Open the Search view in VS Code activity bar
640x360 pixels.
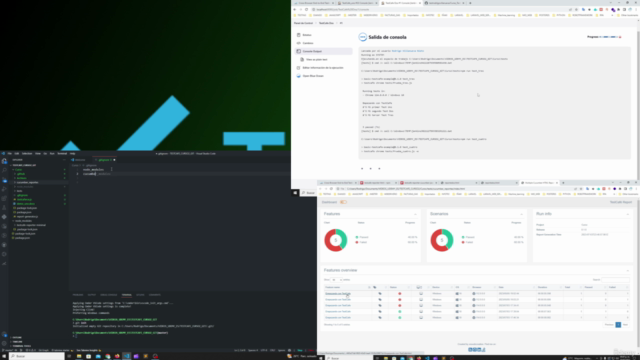(4, 170)
